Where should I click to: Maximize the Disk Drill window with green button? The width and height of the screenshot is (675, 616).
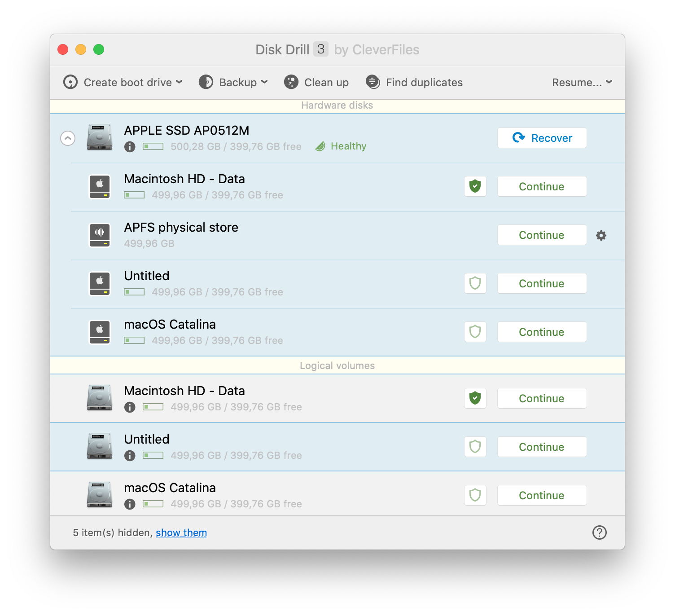tap(99, 49)
